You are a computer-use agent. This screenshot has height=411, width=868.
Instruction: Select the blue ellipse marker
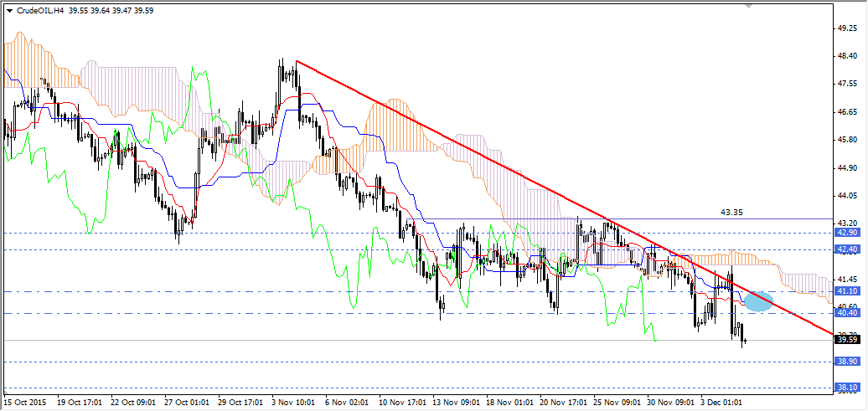[x=757, y=301]
